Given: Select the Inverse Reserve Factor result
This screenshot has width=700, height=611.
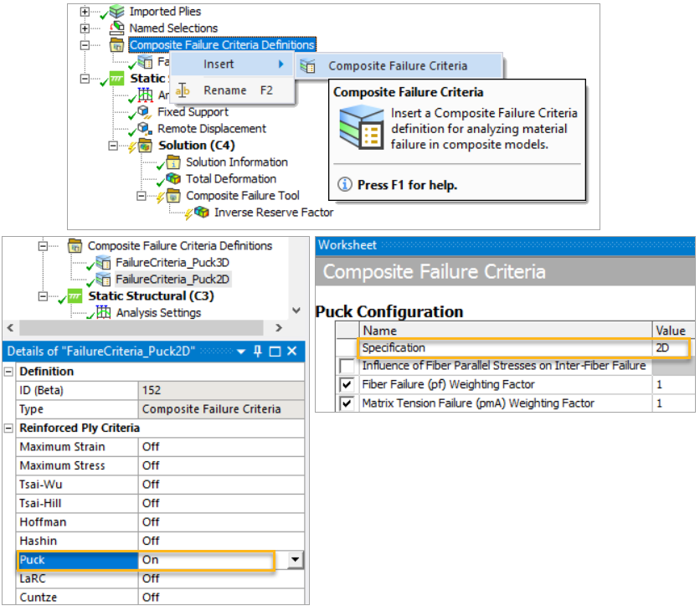Looking at the screenshot, I should click(x=274, y=213).
